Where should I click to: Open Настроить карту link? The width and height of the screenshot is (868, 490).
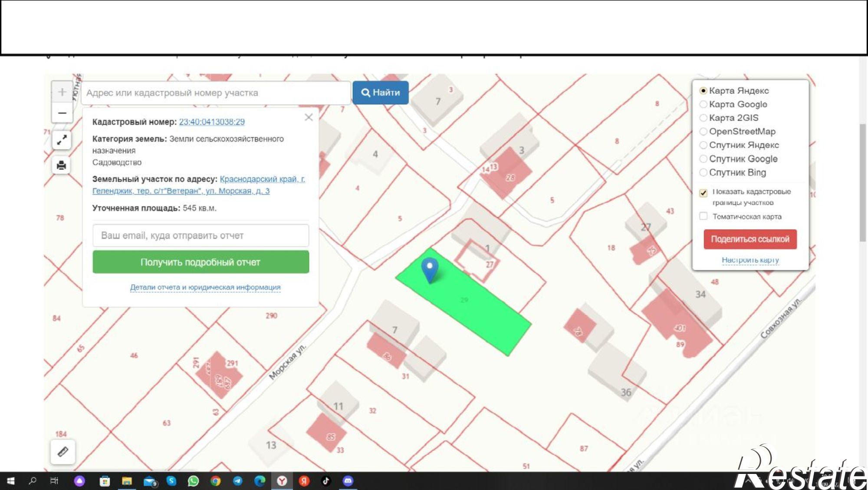click(750, 260)
